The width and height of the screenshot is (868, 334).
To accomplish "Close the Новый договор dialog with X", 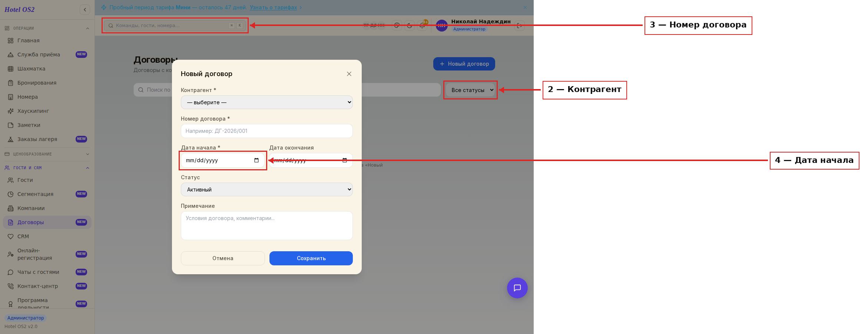I will (349, 74).
